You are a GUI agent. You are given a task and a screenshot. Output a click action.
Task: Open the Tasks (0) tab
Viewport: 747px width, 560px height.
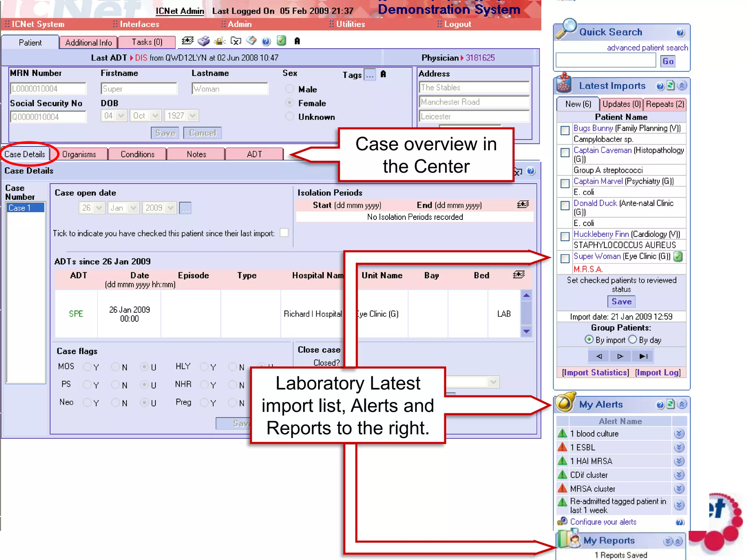click(147, 42)
